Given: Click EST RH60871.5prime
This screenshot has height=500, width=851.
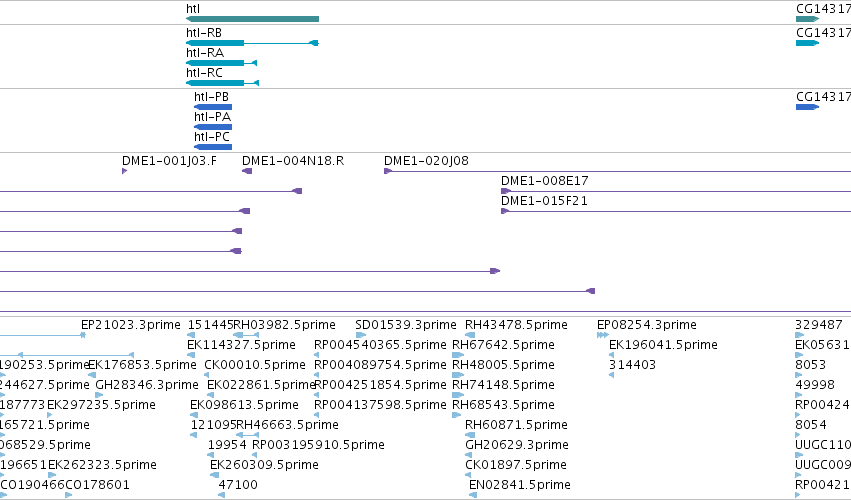Looking at the screenshot, I should pyautogui.click(x=516, y=425).
